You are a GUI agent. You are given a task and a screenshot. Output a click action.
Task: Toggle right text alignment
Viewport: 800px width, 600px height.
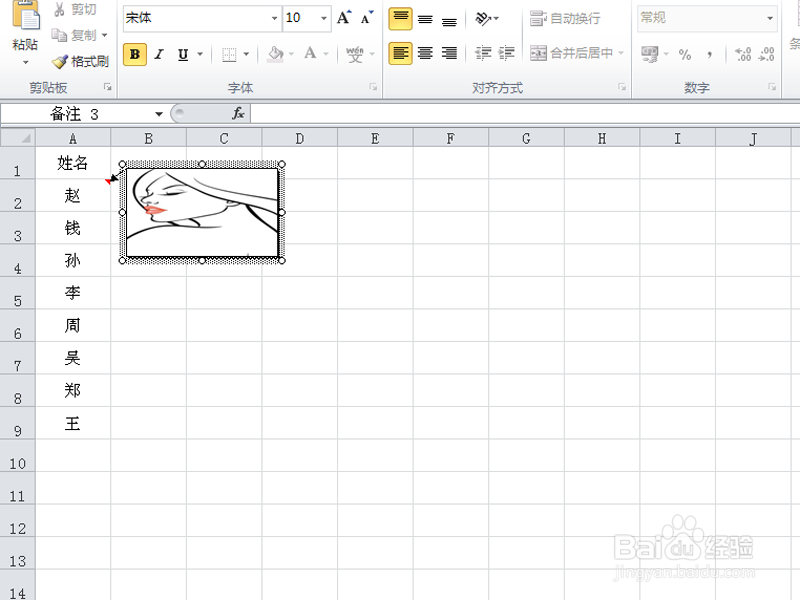click(449, 53)
